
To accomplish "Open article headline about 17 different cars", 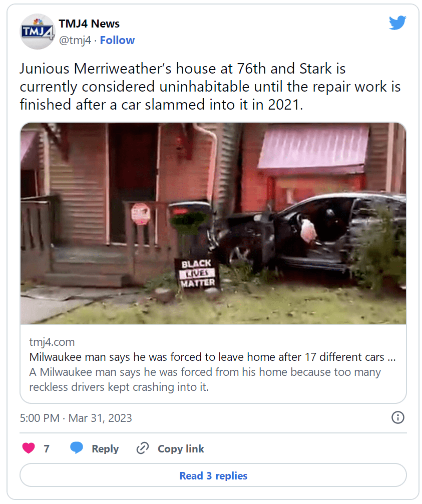I will click(x=212, y=357).
